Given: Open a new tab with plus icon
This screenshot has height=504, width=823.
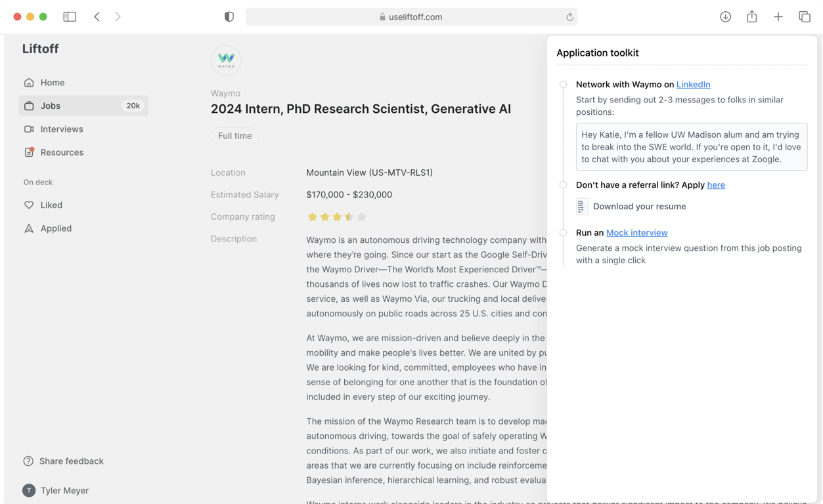Looking at the screenshot, I should click(778, 17).
